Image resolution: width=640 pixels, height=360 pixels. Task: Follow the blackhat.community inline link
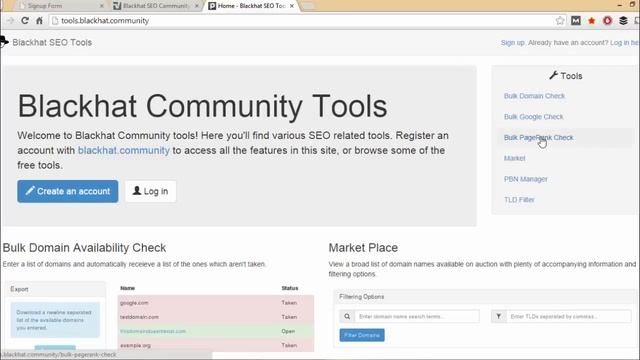124,150
